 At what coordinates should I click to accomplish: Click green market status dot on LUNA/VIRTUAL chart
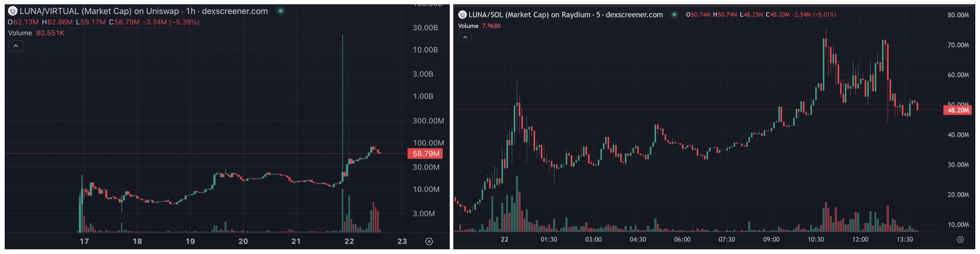click(x=281, y=11)
